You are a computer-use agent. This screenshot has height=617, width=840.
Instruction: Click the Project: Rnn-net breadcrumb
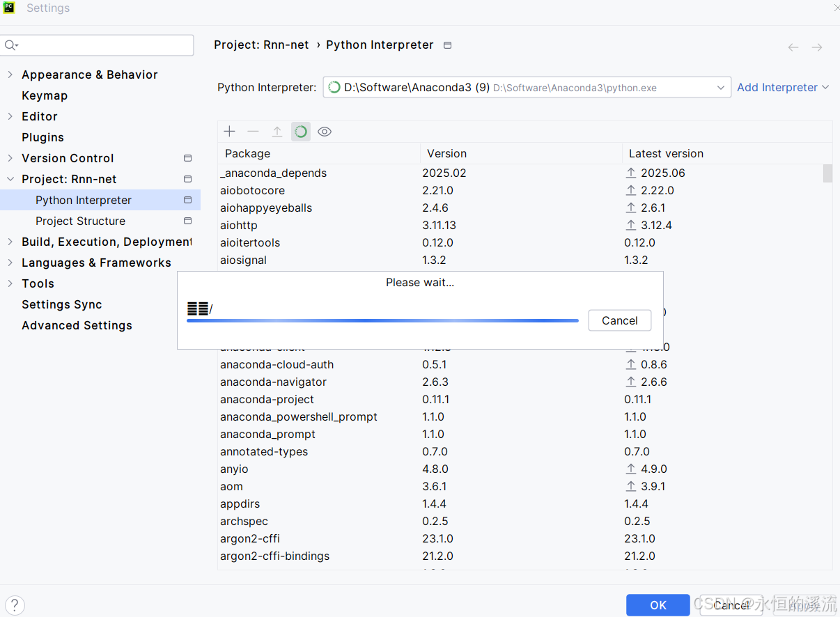point(261,45)
